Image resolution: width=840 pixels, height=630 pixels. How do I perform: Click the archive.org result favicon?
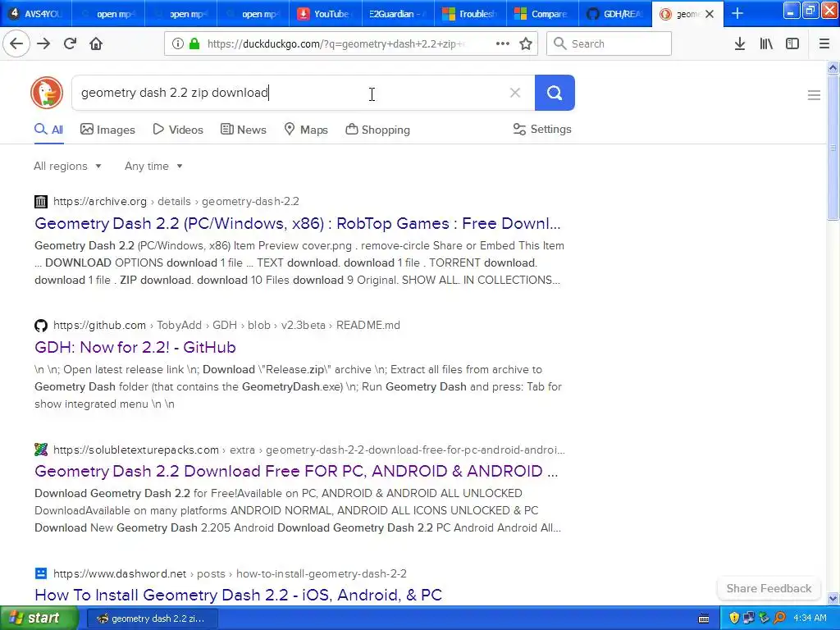click(41, 202)
